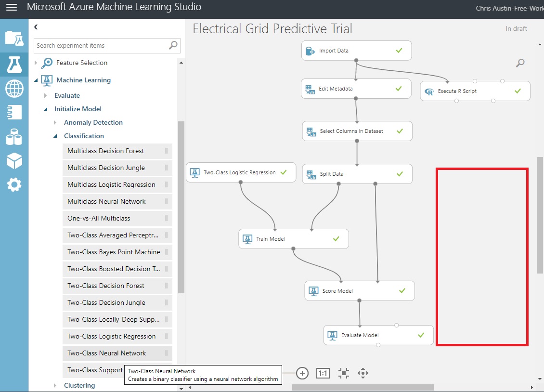544x392 pixels.
Task: Select Two-Class Neural Network module
Action: (x=117, y=353)
